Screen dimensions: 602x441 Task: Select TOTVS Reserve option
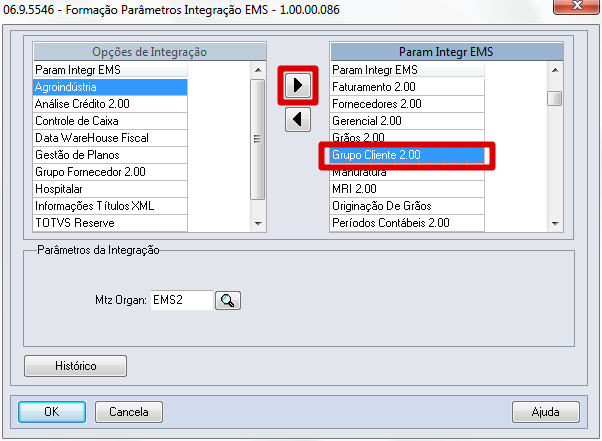point(110,223)
